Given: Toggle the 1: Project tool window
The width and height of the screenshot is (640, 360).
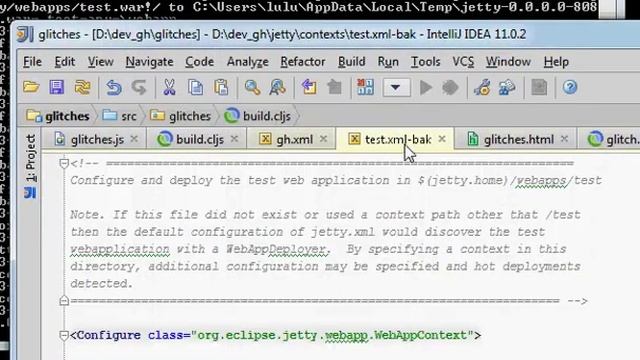Looking at the screenshot, I should click(30, 158).
